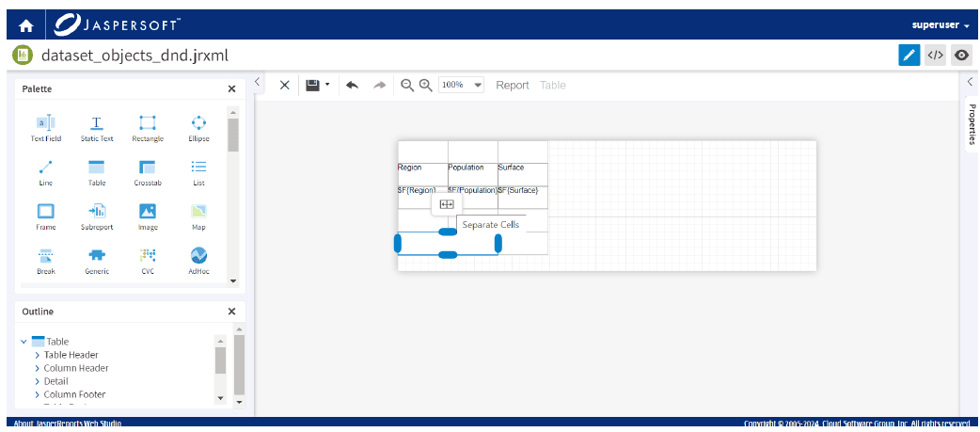Viewport: 980px width, 432px height.
Task: Select the Crosstab palette element
Action: coord(148,172)
